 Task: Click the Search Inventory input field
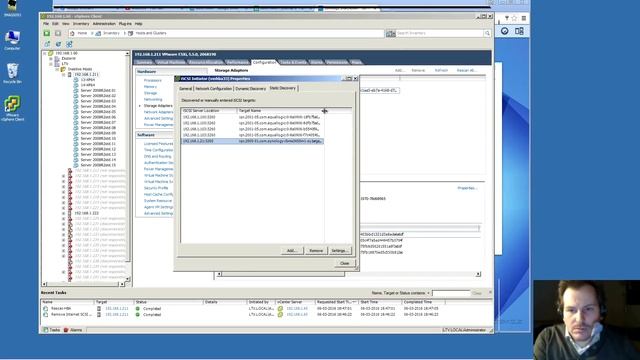point(439,33)
